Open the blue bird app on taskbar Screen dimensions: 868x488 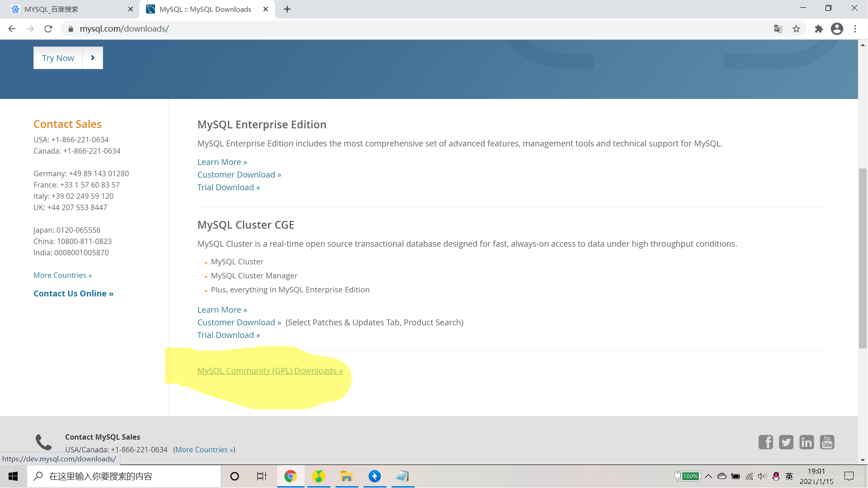click(375, 476)
